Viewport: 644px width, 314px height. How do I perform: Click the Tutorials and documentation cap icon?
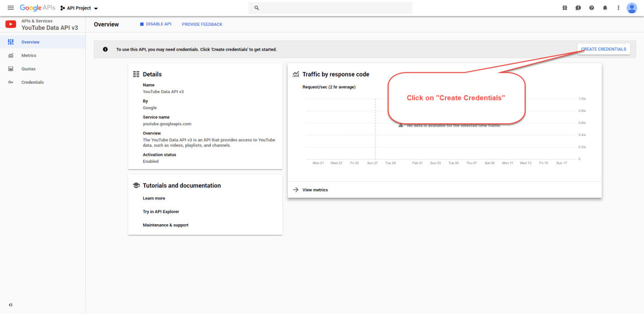pos(137,185)
